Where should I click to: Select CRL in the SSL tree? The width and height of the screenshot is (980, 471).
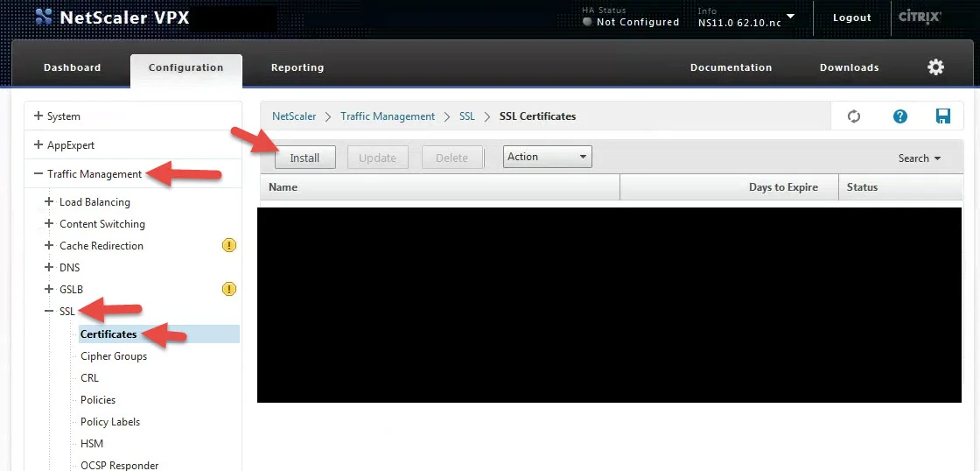coord(89,378)
